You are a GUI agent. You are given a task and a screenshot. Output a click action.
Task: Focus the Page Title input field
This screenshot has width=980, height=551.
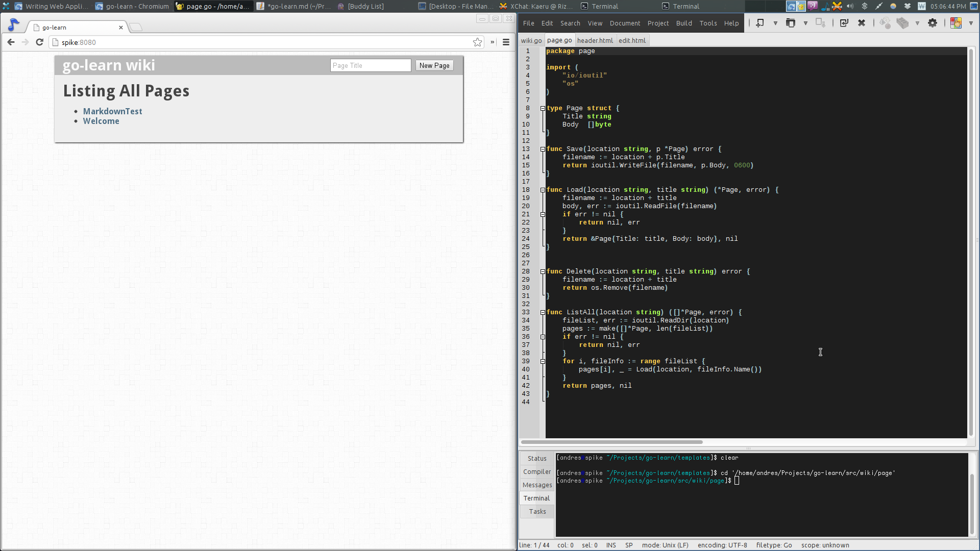coord(371,65)
